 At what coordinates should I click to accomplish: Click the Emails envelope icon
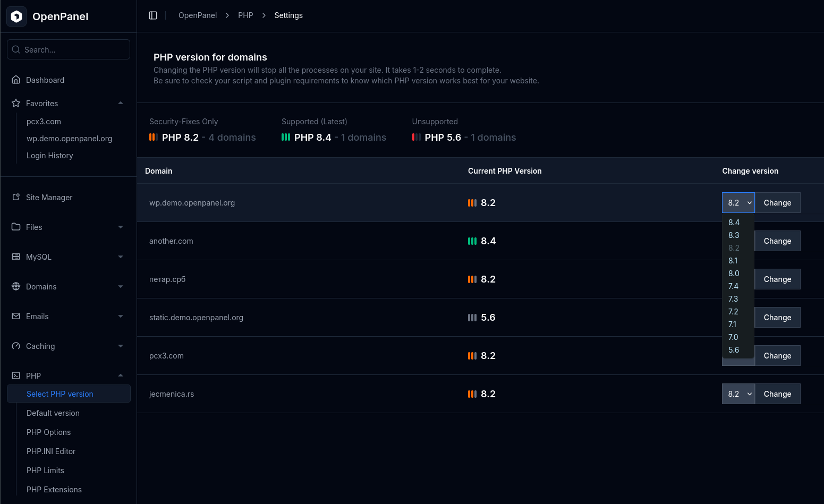(x=16, y=316)
